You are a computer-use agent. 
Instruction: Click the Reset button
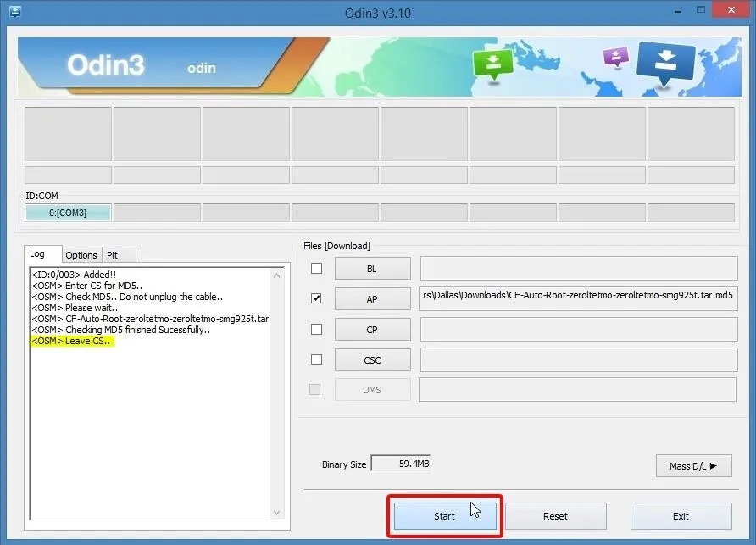click(555, 516)
